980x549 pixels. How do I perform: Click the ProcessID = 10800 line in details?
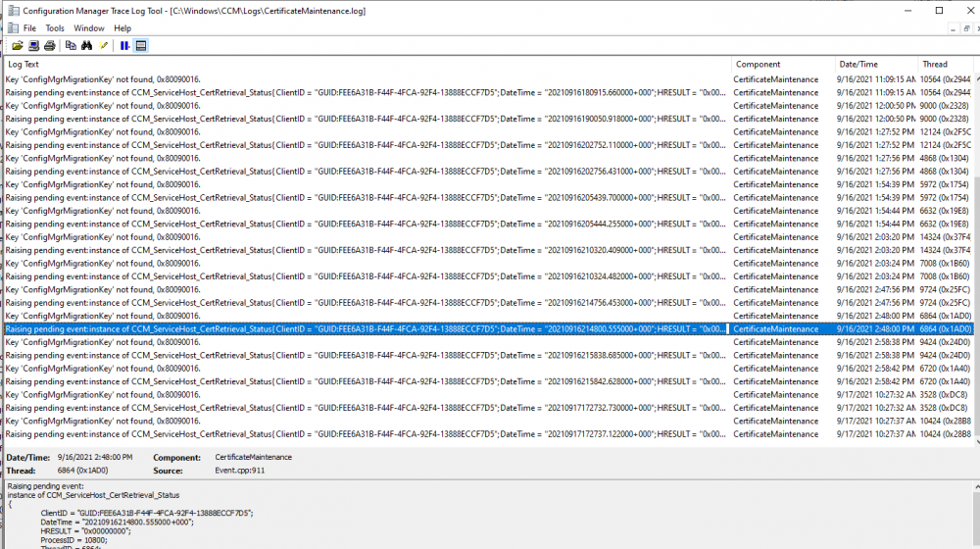[x=73, y=540]
